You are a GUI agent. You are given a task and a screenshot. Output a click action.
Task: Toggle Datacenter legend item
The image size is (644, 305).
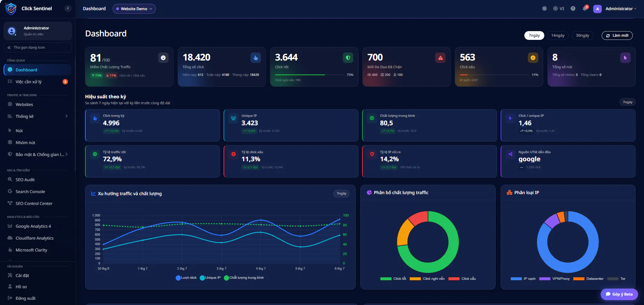tap(588, 279)
